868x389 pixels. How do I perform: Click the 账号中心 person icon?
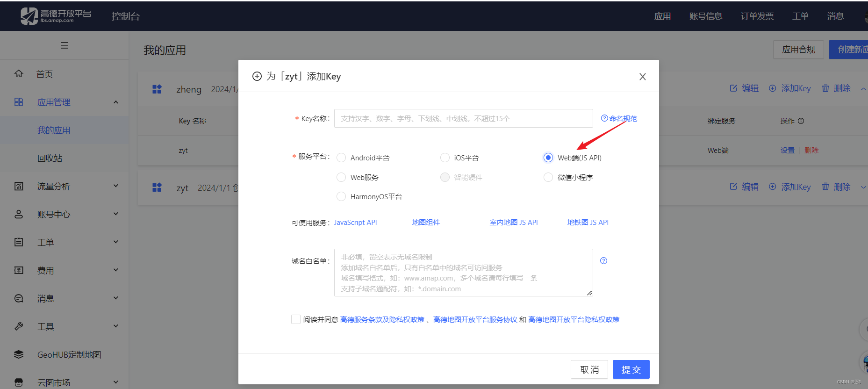[x=19, y=214]
